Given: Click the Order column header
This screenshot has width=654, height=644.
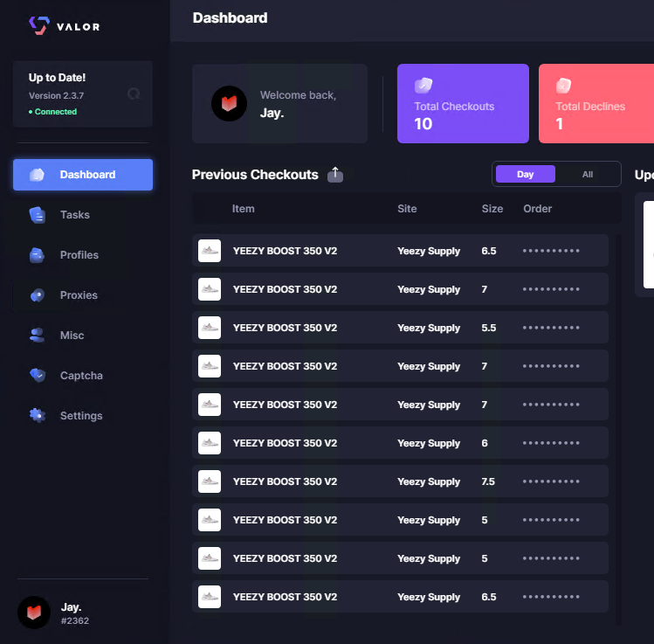Looking at the screenshot, I should 537,209.
